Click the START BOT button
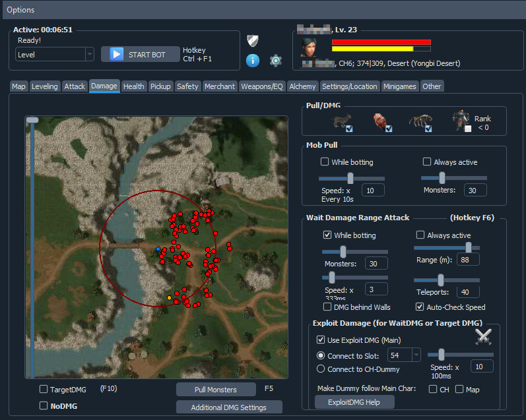 click(x=140, y=54)
